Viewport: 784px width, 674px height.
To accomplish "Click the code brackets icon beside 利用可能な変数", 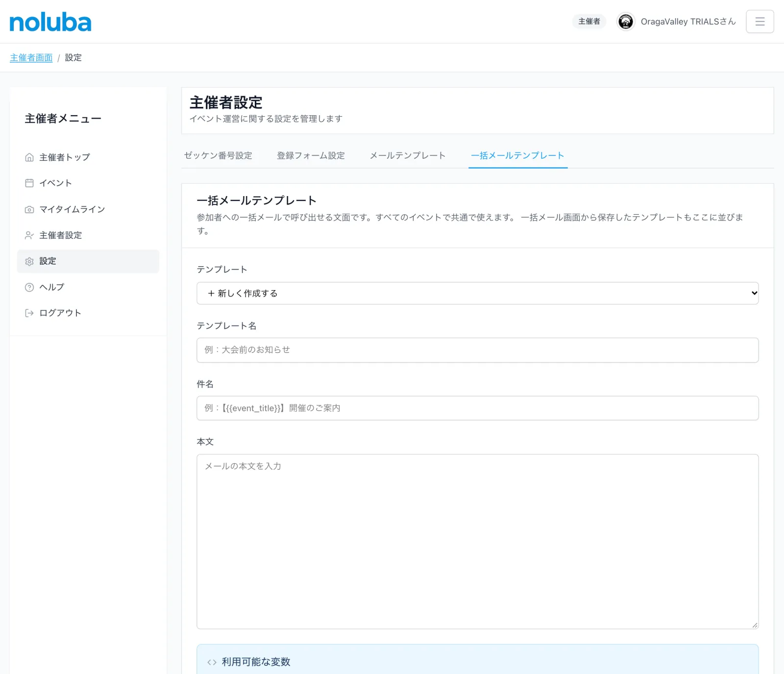I will (x=212, y=662).
